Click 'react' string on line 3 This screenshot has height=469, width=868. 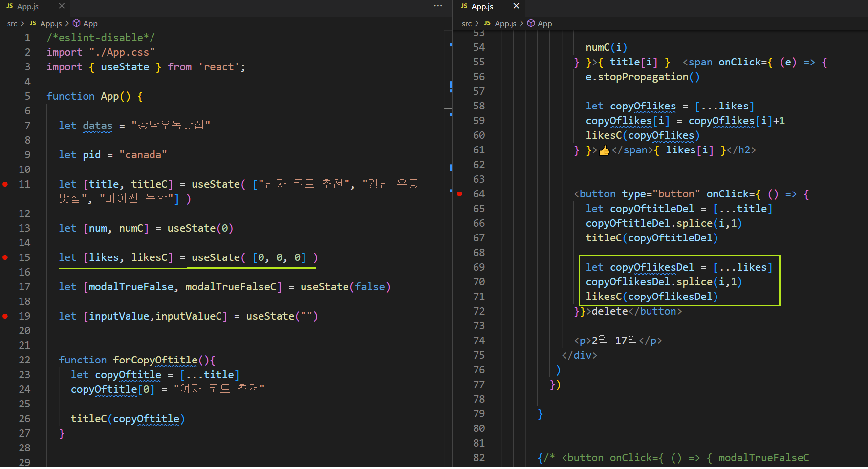click(x=218, y=67)
